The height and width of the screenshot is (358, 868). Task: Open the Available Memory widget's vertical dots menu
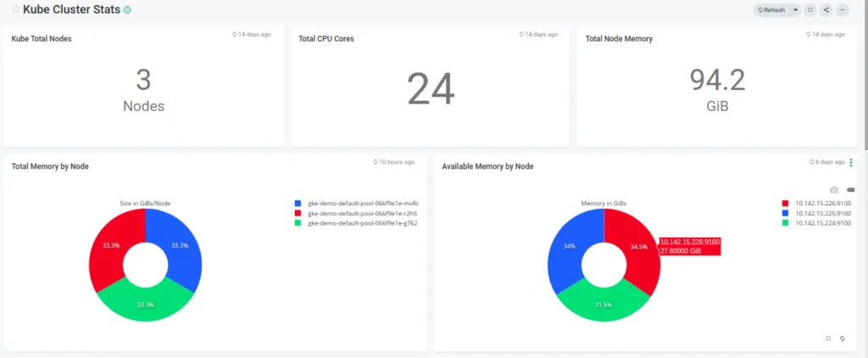click(851, 163)
